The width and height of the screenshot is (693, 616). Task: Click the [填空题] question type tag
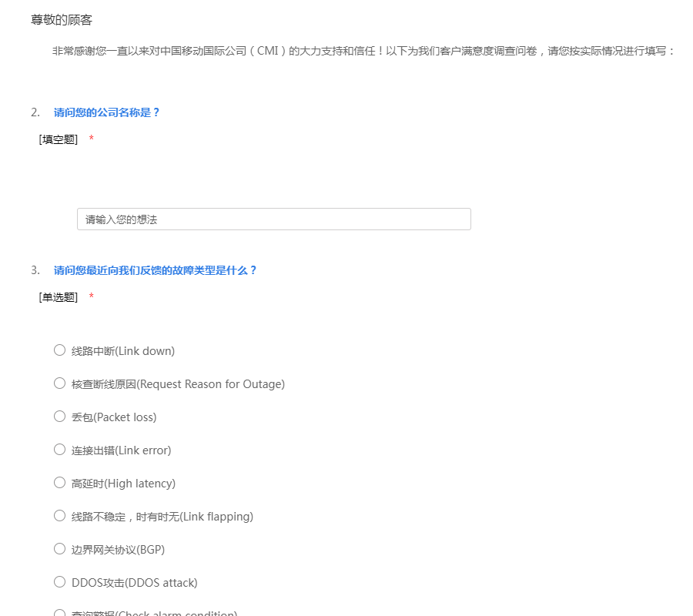[x=59, y=139]
